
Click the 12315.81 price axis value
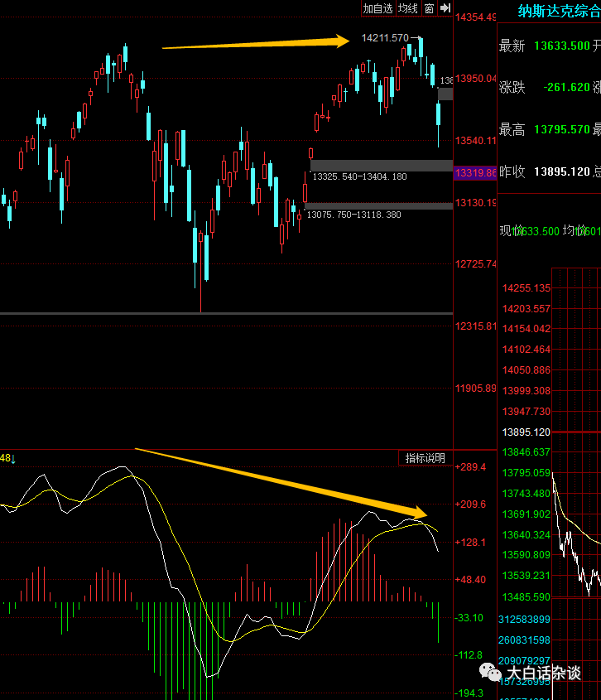[x=476, y=326]
